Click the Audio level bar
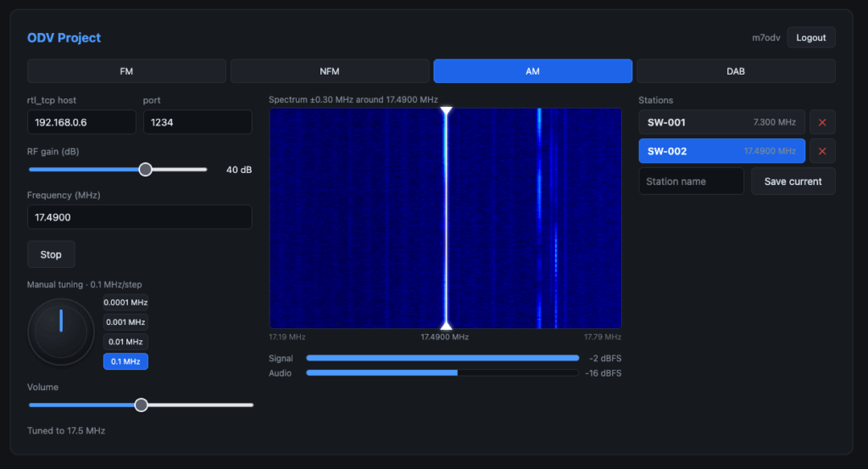This screenshot has height=469, width=868. [442, 372]
